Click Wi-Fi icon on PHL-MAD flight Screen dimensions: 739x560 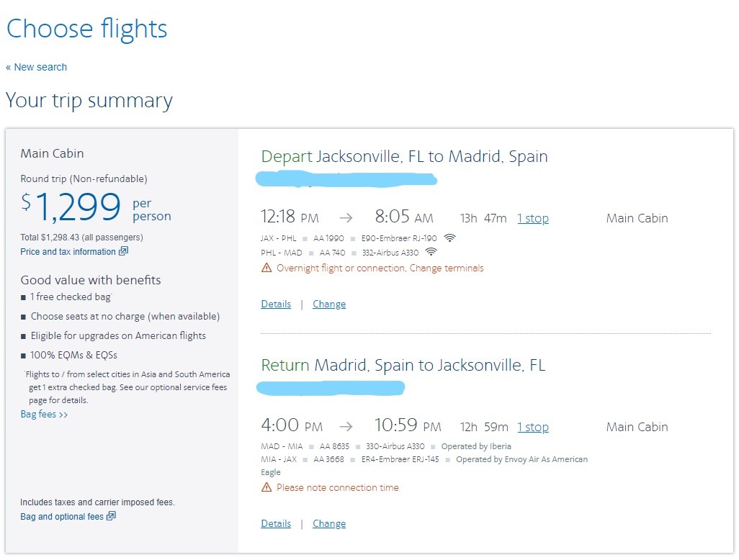point(431,252)
